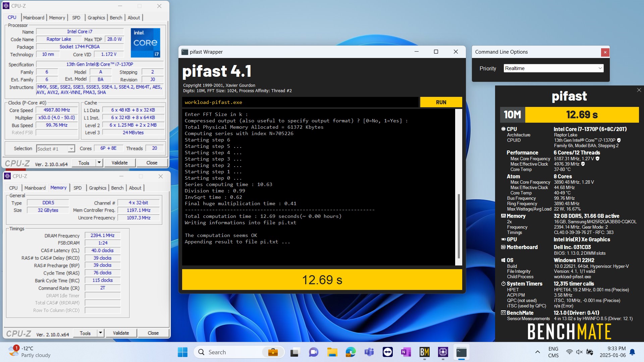Click the Intel Core i7 logo in CPU-Z
The image size is (644, 362).
(x=145, y=43)
